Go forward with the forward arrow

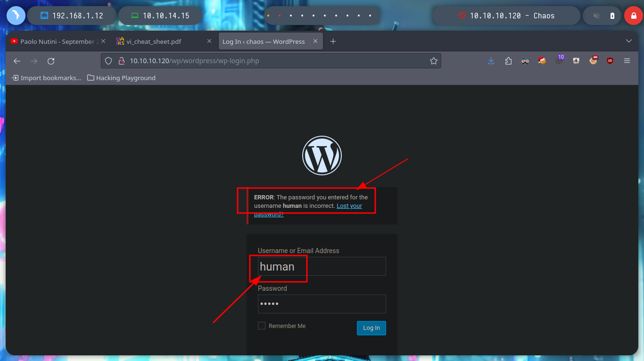pyautogui.click(x=34, y=61)
